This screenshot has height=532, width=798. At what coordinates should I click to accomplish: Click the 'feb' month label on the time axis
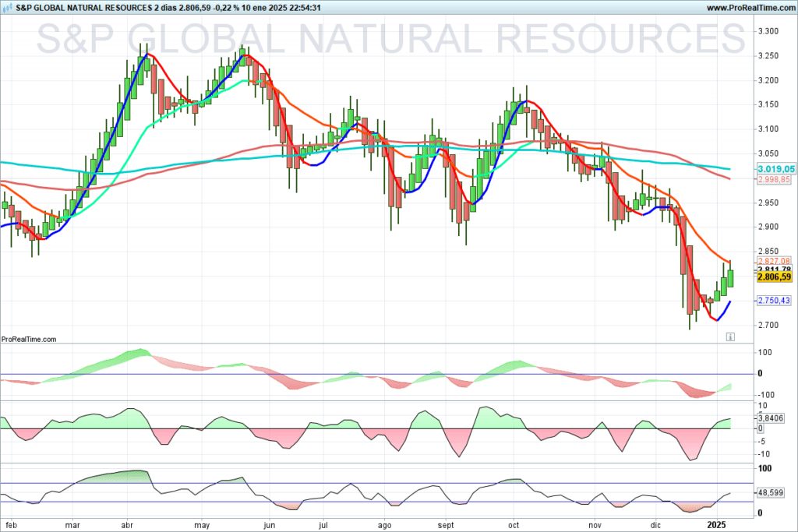click(x=11, y=525)
